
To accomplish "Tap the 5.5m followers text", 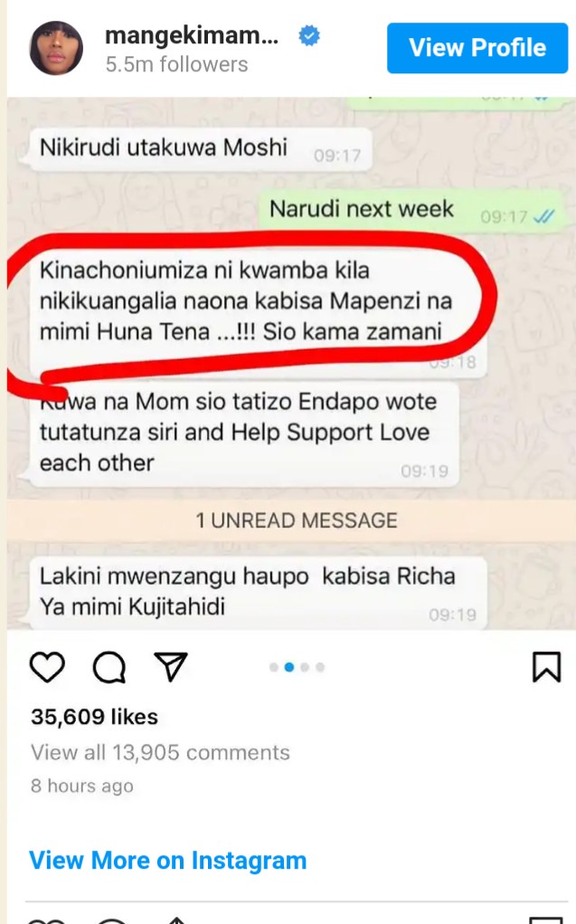I will point(176,64).
